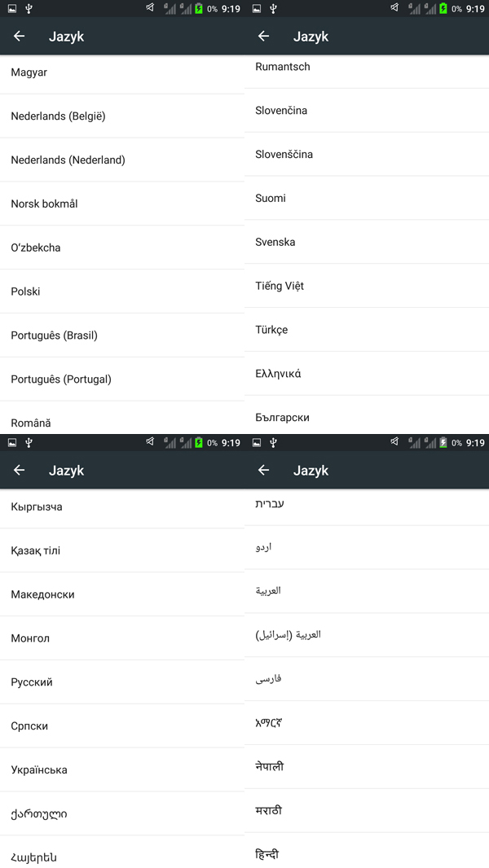Tap USB icon in status bar above Rumantsch

(273, 8)
